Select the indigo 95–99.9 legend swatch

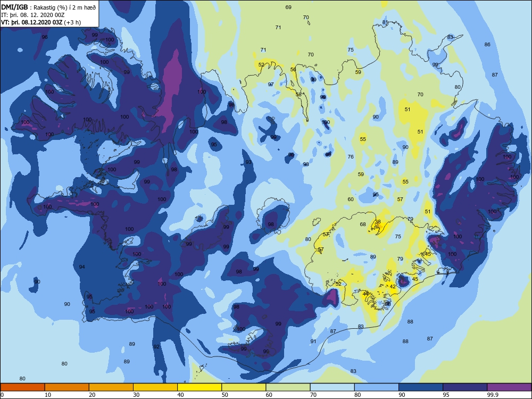point(465,387)
